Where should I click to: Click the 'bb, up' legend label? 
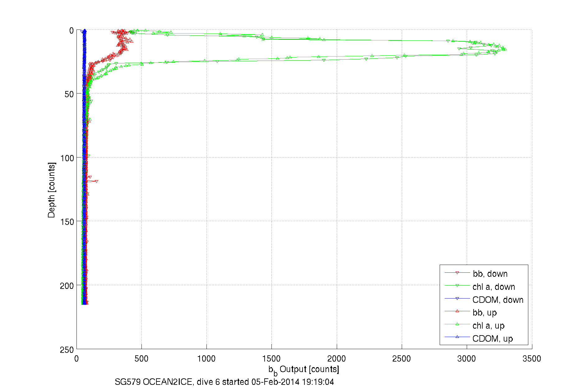(x=484, y=312)
